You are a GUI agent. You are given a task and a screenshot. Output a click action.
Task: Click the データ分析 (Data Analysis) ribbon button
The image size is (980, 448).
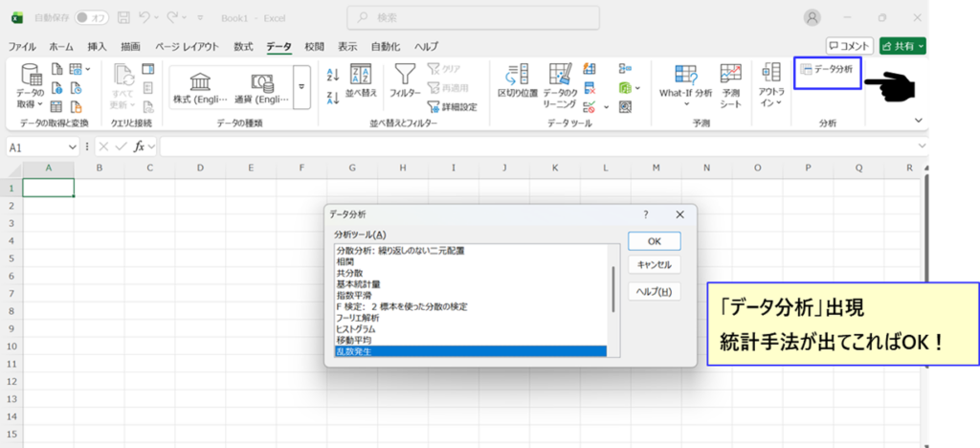(826, 70)
